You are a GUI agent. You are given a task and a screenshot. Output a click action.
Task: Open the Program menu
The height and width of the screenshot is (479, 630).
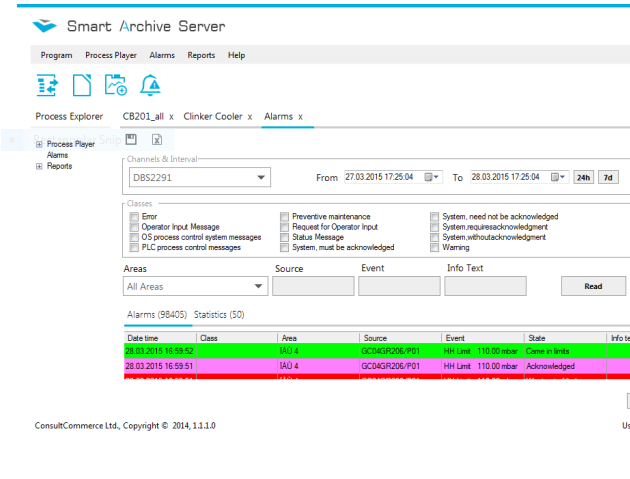56,55
